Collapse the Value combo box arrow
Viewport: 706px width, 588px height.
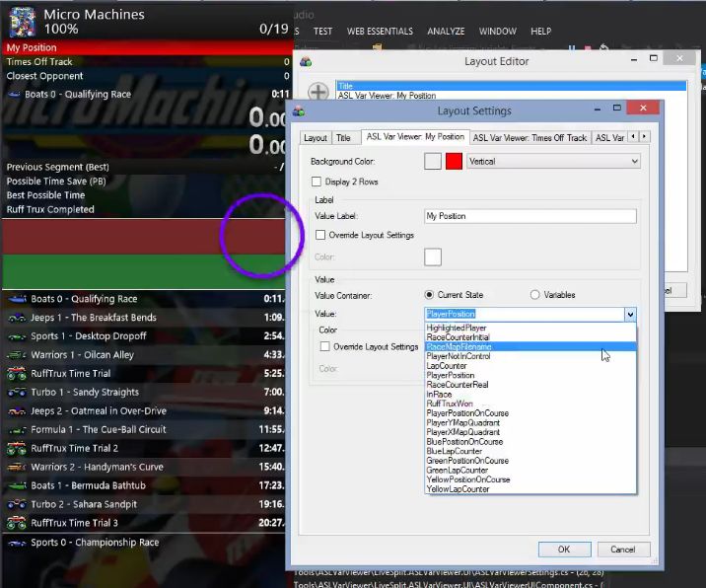[x=630, y=314]
